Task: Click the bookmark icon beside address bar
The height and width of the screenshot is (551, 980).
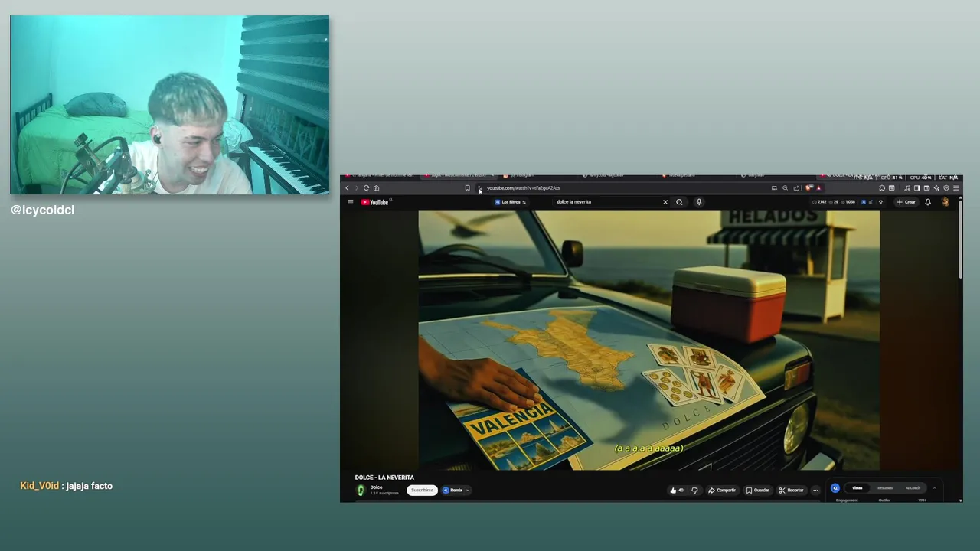Action: [467, 188]
